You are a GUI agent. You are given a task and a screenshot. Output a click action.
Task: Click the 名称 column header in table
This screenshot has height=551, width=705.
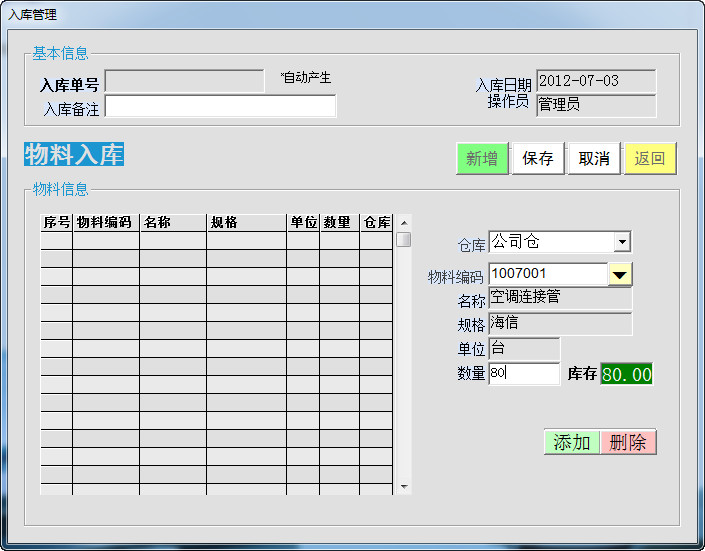(173, 222)
